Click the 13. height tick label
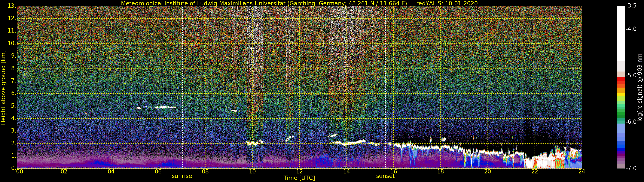Image resolution: width=644 pixels, height=182 pixels. (12, 6)
